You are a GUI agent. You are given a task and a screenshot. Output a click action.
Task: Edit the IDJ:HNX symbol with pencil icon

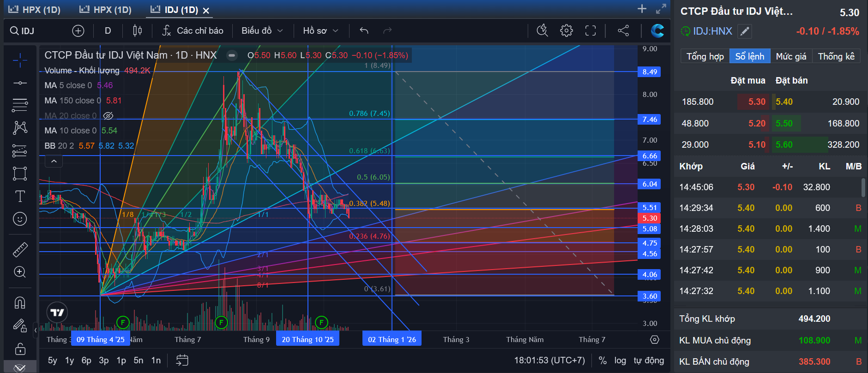click(744, 31)
